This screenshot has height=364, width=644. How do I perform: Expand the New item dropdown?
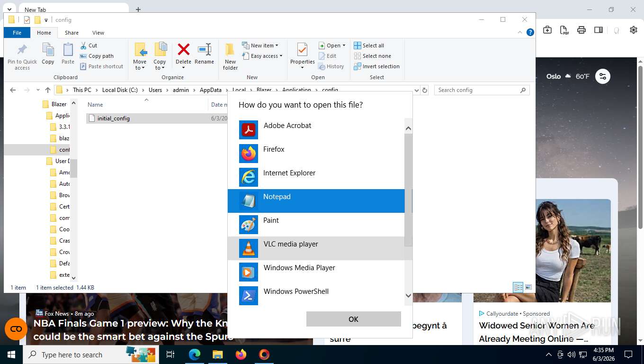(x=260, y=45)
